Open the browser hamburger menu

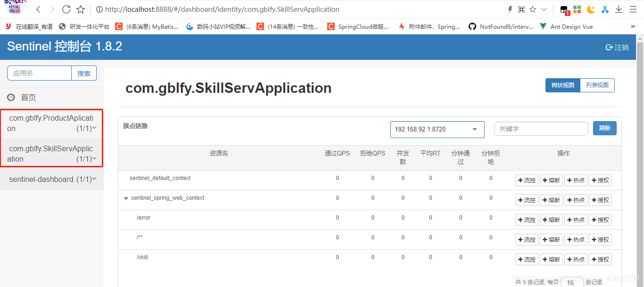633,9
